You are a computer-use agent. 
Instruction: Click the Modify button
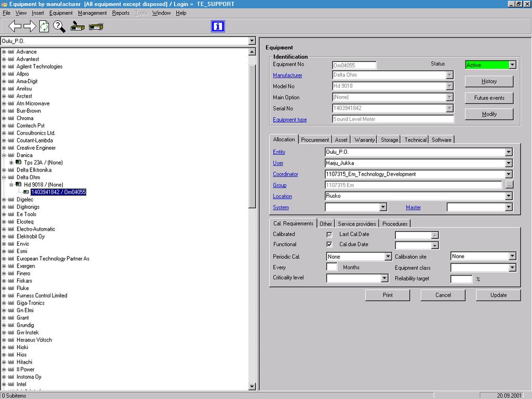489,114
